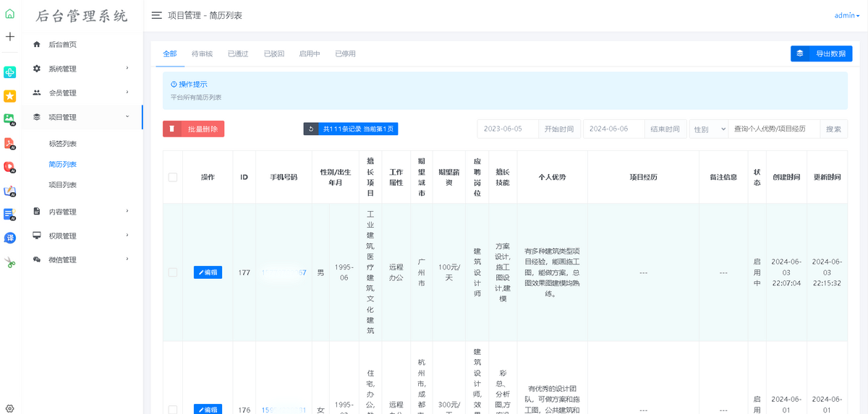Click the green home icon in left strip

click(10, 13)
